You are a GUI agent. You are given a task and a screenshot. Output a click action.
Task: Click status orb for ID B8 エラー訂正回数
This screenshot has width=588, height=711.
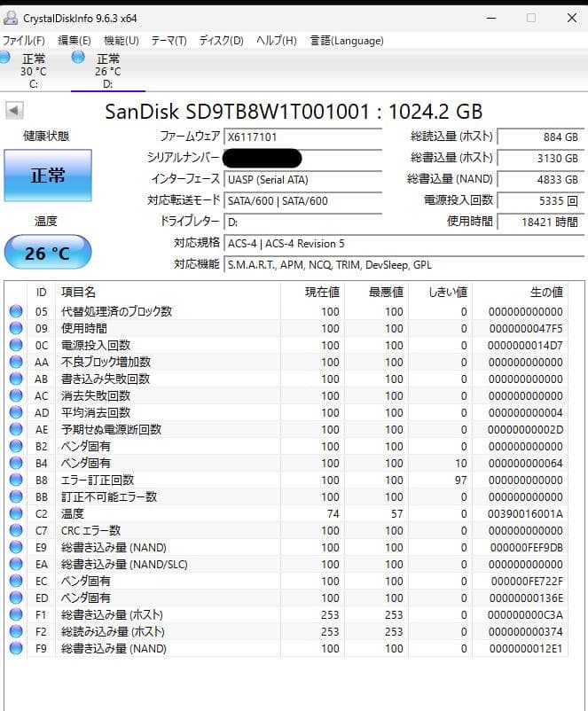tap(16, 480)
